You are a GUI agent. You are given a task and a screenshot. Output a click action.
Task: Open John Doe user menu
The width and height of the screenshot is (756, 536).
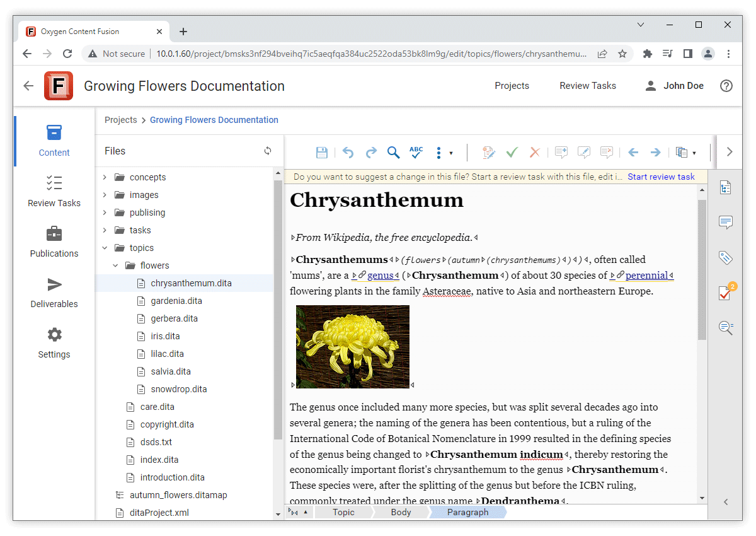(674, 86)
